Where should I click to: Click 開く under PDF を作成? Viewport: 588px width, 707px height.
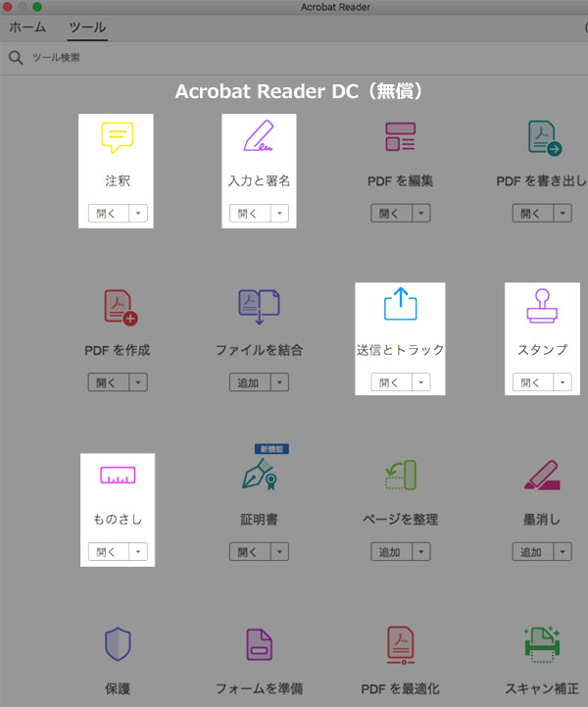click(x=109, y=382)
